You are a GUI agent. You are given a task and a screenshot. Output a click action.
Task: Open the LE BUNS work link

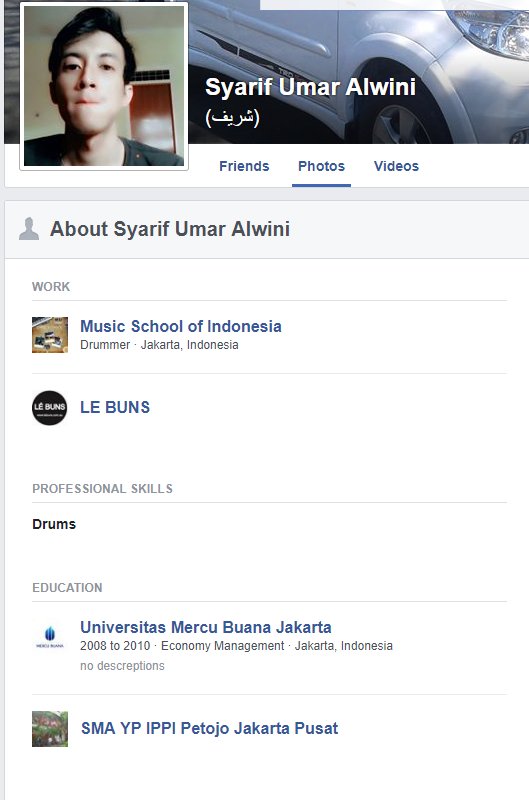tap(115, 407)
